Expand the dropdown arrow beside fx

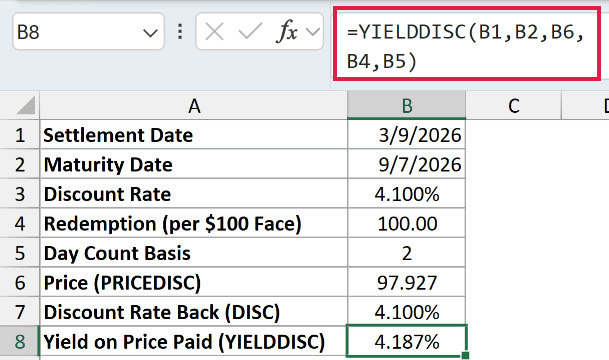click(x=313, y=31)
